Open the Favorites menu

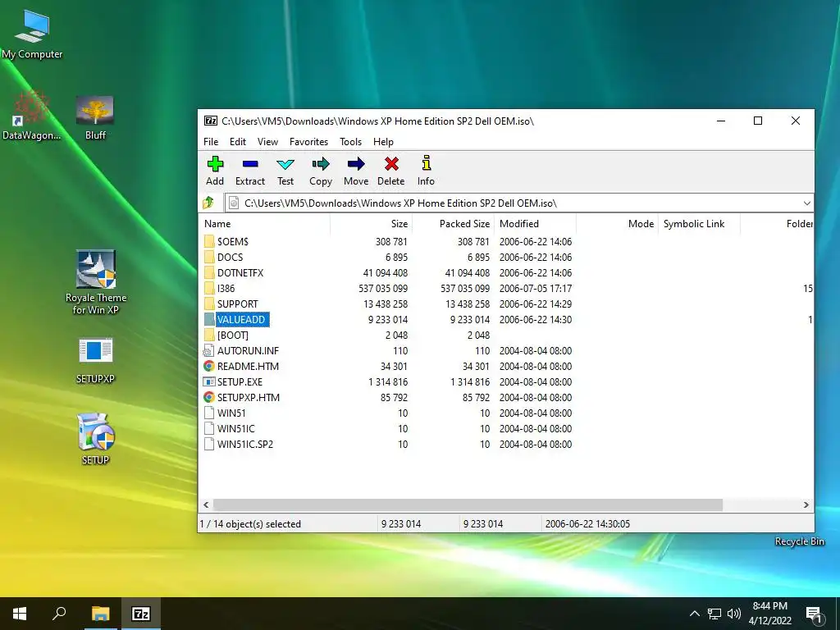[x=308, y=141]
